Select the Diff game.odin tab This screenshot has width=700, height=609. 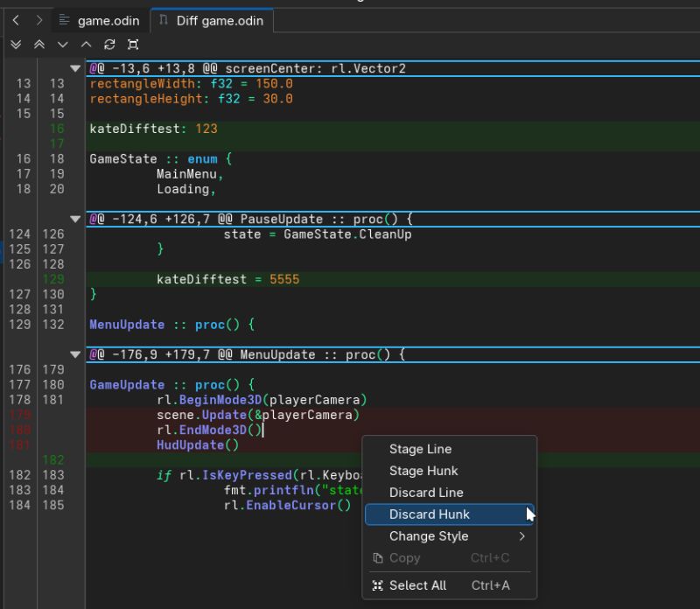[212, 20]
